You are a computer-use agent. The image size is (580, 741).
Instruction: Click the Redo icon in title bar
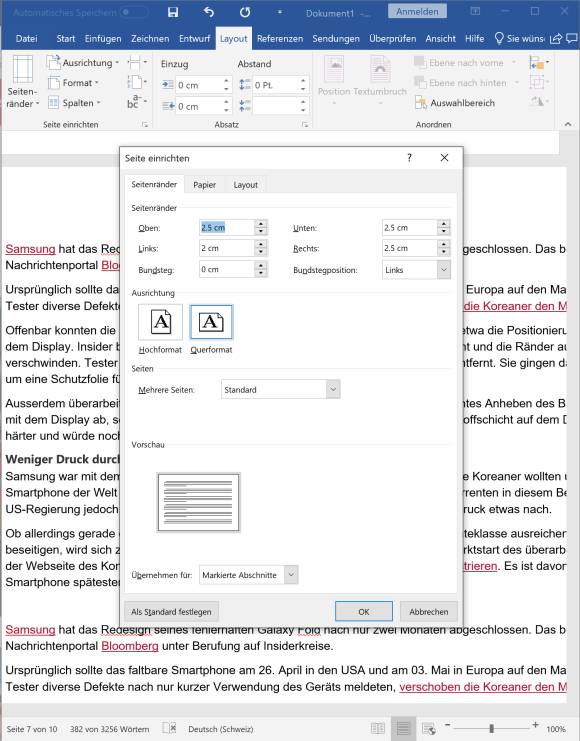click(x=244, y=13)
